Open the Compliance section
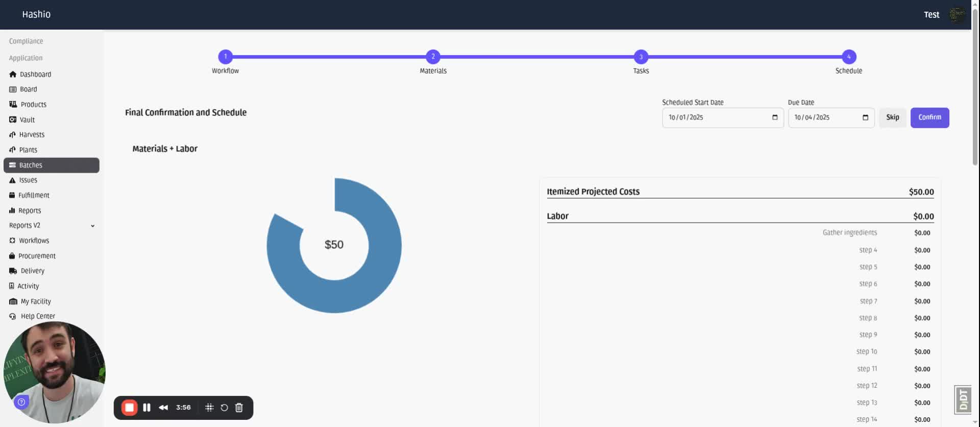Image resolution: width=980 pixels, height=427 pixels. click(26, 41)
